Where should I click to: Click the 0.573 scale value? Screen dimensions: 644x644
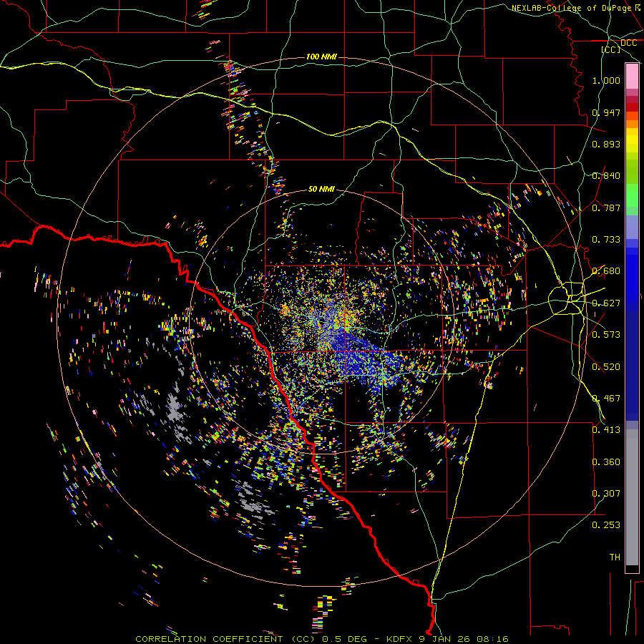(x=606, y=335)
